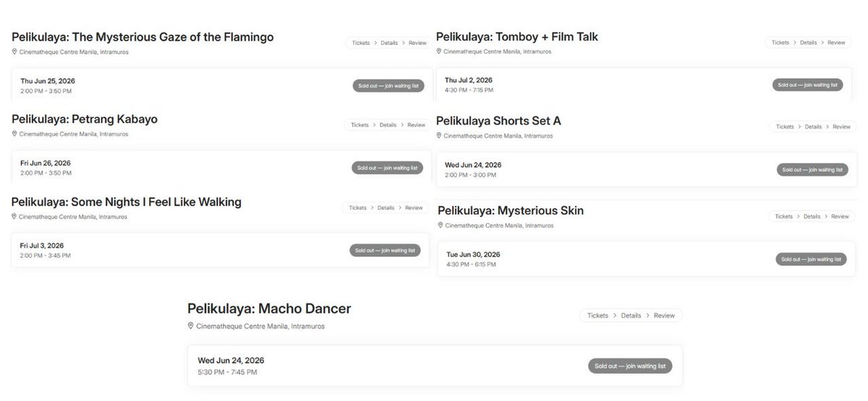868x401 pixels.
Task: Click title 'Pelikulaya: The Mysterious Gaze of the Flamingo'
Action: pyautogui.click(x=142, y=37)
